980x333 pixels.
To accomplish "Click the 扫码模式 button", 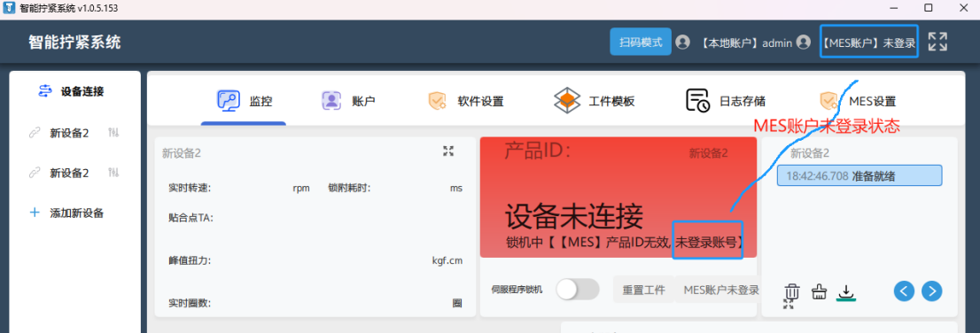I will tap(641, 42).
